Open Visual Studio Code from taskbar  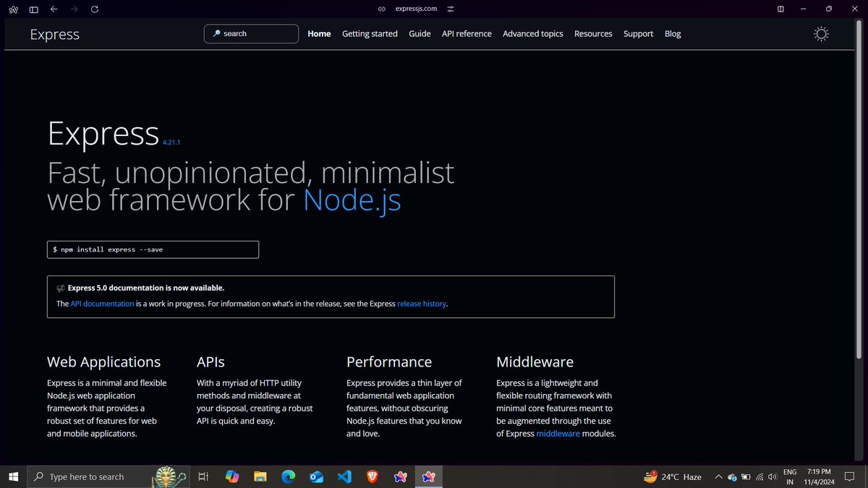pos(344,476)
